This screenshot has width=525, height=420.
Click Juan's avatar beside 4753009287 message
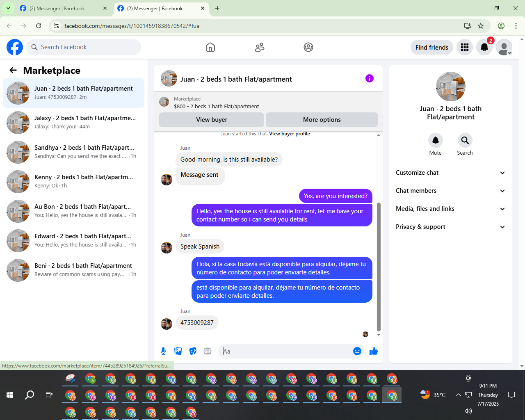pyautogui.click(x=167, y=324)
